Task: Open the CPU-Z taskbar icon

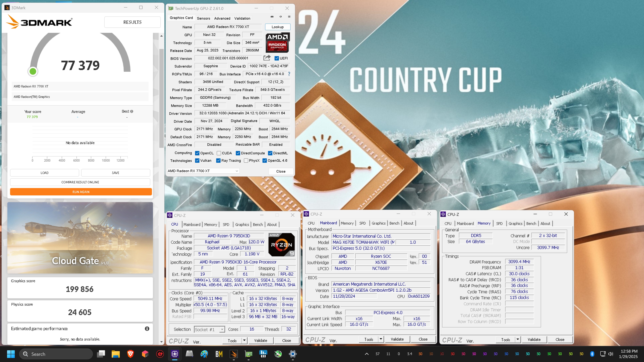Action: (174, 354)
